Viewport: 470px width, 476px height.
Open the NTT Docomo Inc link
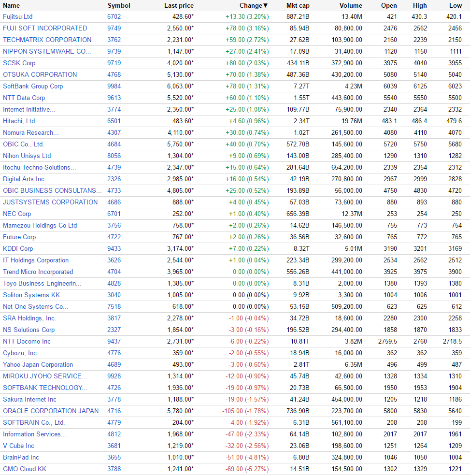pyautogui.click(x=27, y=341)
